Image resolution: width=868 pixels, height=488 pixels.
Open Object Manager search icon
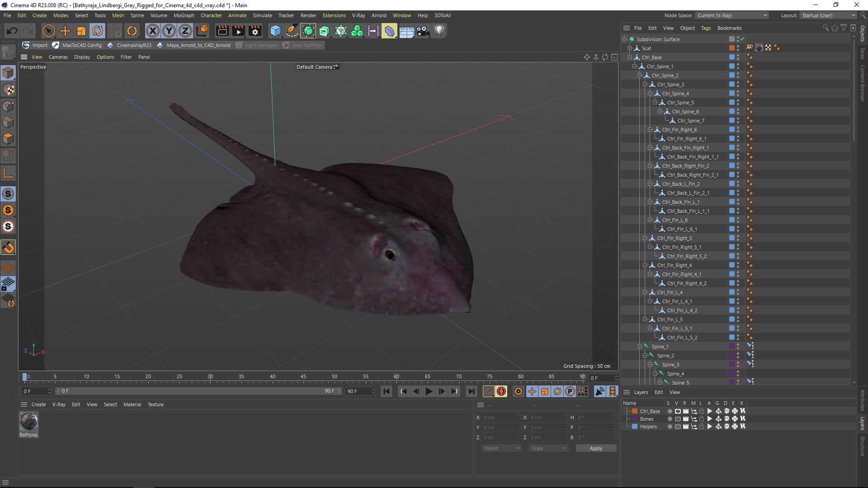[x=826, y=28]
